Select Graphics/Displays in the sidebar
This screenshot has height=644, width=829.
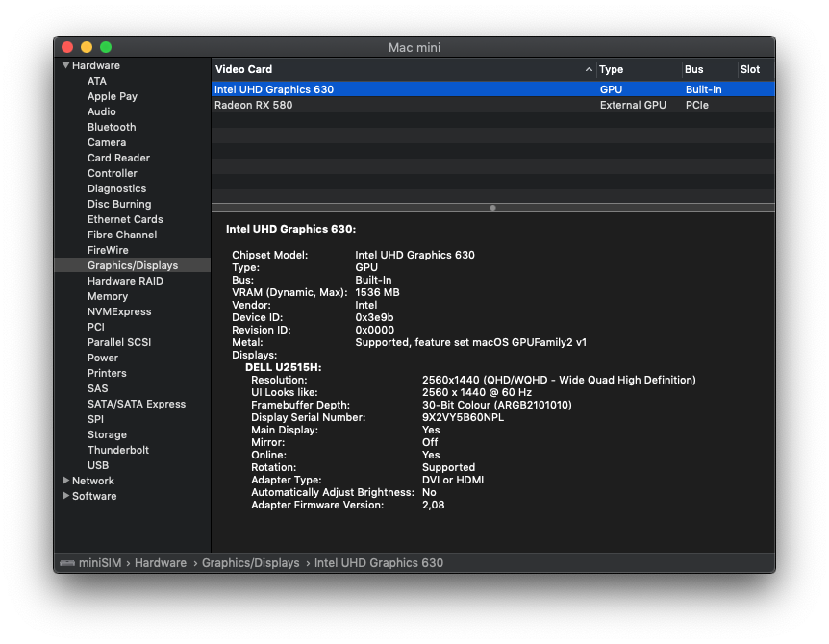coord(132,265)
